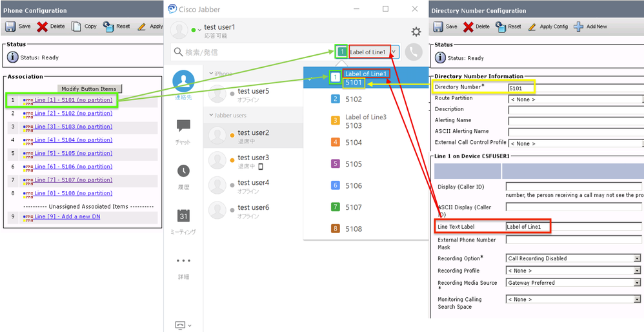
Task: Open Line [8] - 5108 link
Action: (x=73, y=193)
